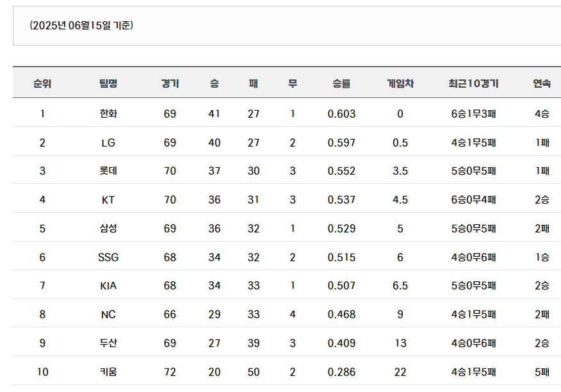Click 한화's win rate 0.603
Viewport: 561px width, 392px height.
tap(341, 114)
